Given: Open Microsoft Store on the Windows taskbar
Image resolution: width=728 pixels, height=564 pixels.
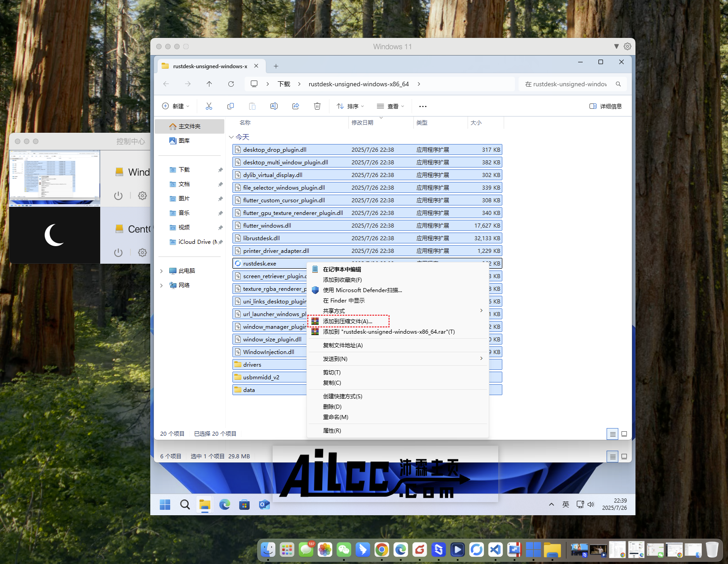Looking at the screenshot, I should point(245,504).
